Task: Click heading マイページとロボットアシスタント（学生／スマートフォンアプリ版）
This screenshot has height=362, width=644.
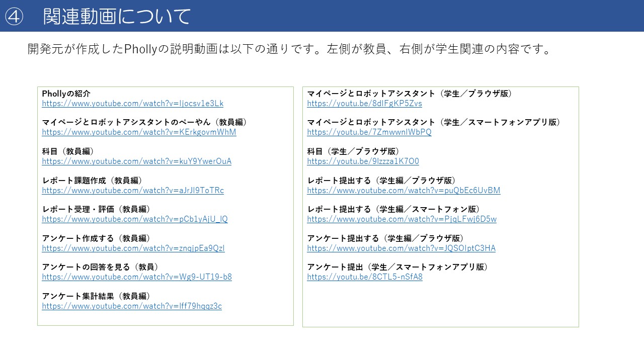Action: click(435, 122)
